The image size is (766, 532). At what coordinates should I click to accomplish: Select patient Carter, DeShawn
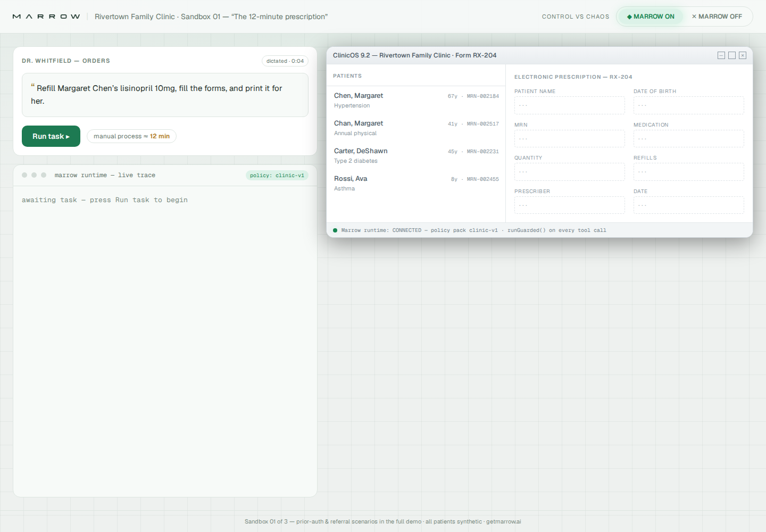coord(416,155)
